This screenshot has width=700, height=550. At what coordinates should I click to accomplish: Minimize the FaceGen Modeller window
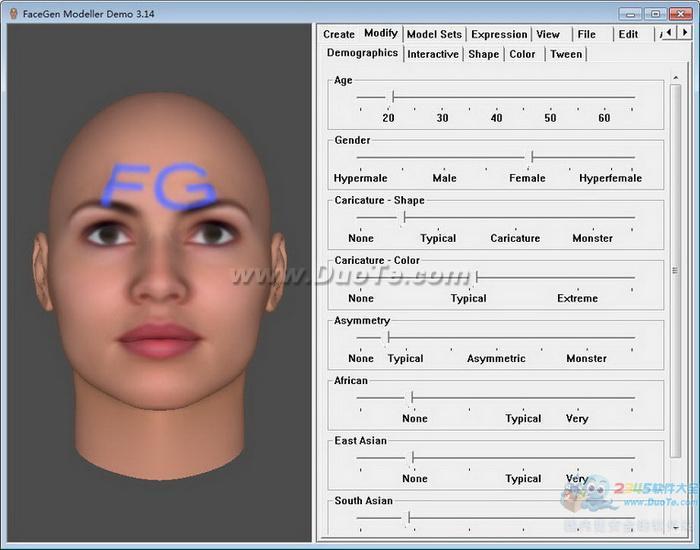pyautogui.click(x=630, y=13)
